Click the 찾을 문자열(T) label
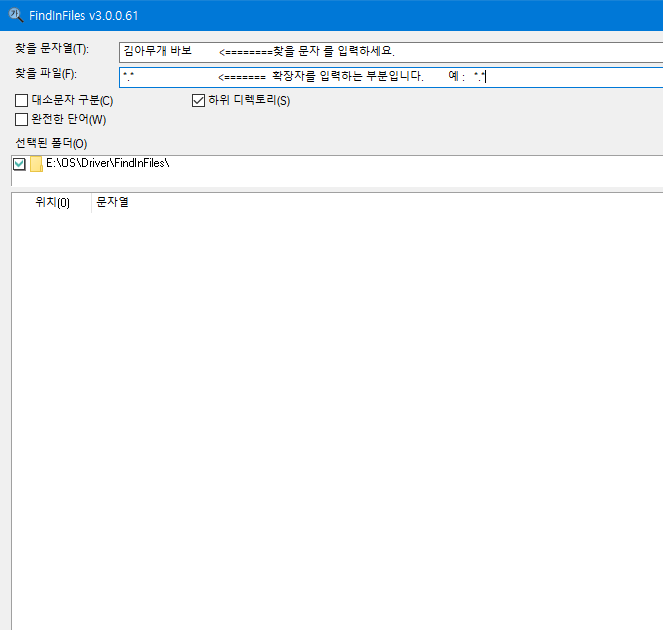663x630 pixels. (x=52, y=50)
